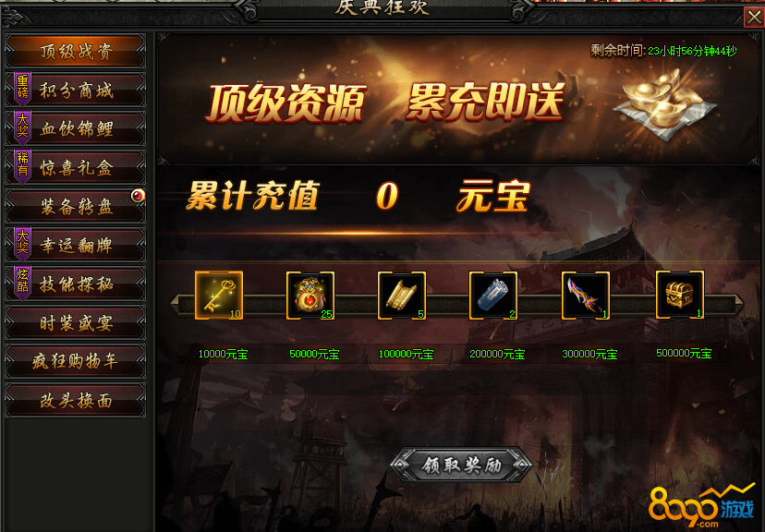Close the 庆典狂欢 window
Viewport: 765px width, 532px height.
pyautogui.click(x=754, y=18)
